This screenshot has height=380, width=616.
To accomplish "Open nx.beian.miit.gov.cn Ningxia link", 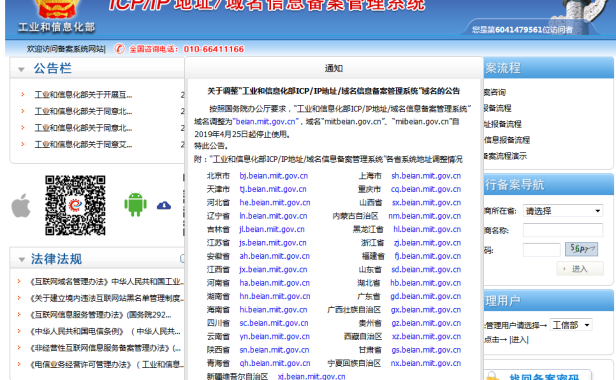I will point(426,363).
